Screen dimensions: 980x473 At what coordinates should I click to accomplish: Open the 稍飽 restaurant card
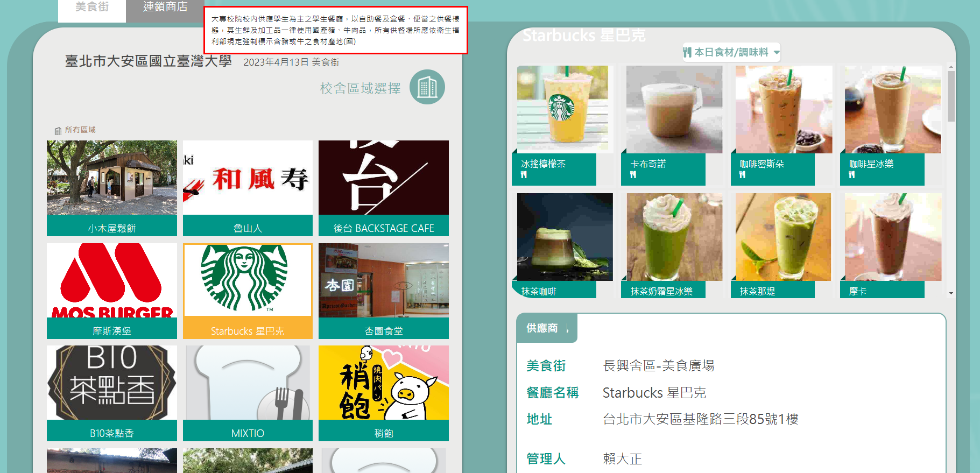pyautogui.click(x=384, y=393)
